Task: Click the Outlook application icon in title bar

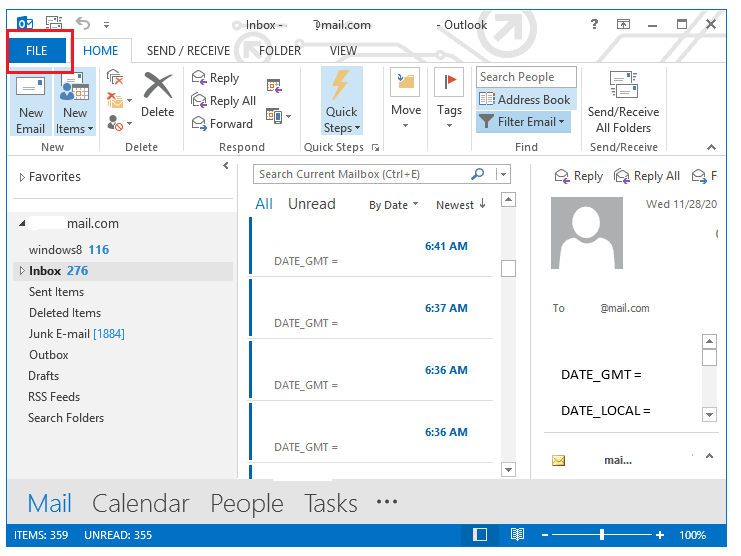Action: point(25,23)
